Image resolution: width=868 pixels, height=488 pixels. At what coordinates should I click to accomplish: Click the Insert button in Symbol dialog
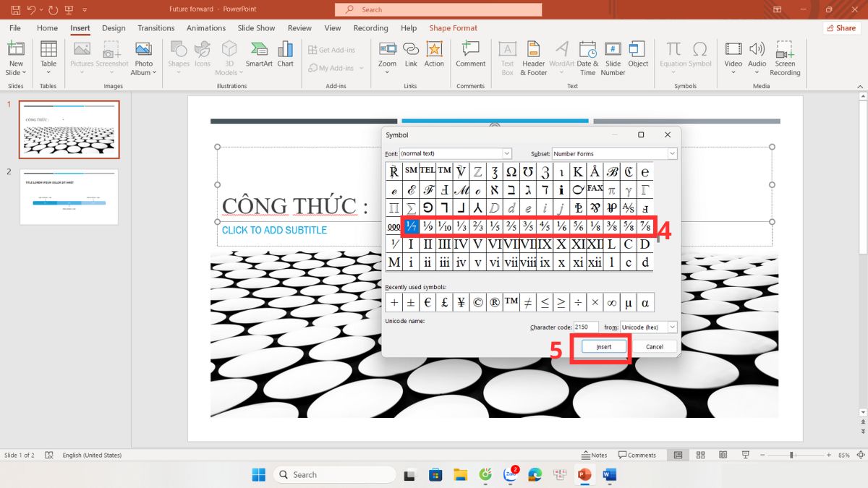point(604,347)
